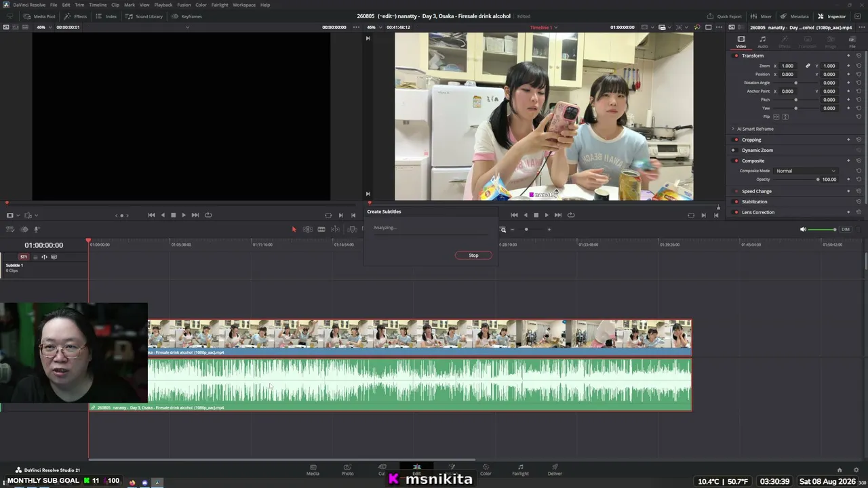Reset the Transform section
The height and width of the screenshot is (488, 868).
tap(859, 56)
